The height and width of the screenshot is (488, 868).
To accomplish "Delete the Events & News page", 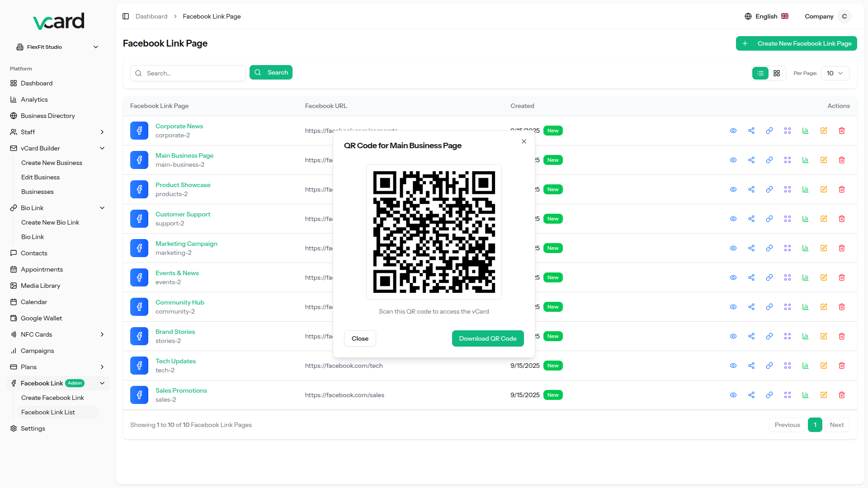I will pyautogui.click(x=842, y=277).
